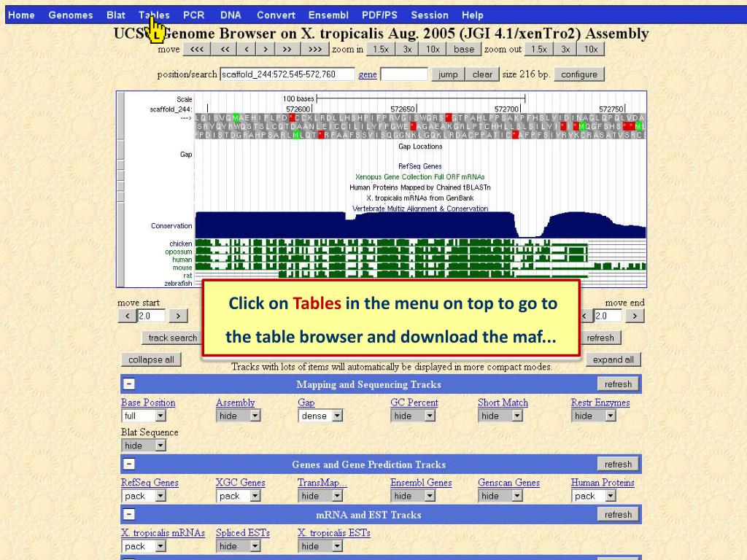Click the empty gene input field
Viewport: 747px width, 560px height.
(404, 74)
